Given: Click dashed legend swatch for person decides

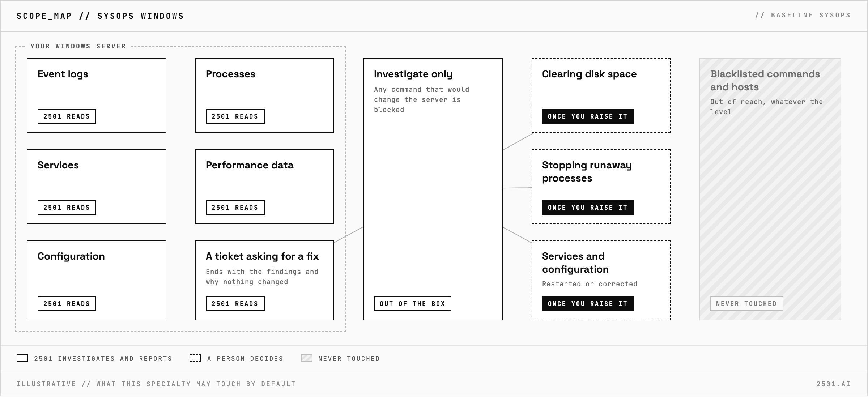Looking at the screenshot, I should point(195,358).
